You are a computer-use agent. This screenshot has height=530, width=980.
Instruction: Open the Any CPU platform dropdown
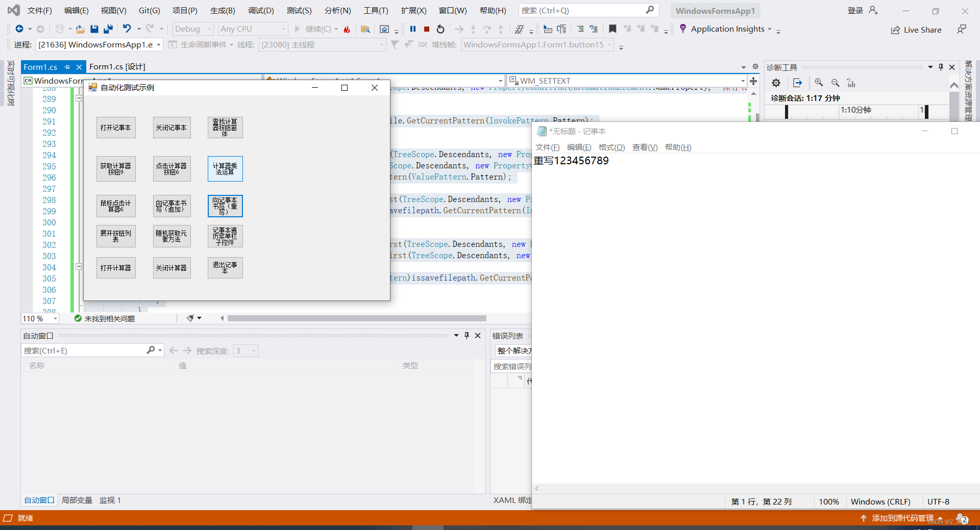point(253,29)
